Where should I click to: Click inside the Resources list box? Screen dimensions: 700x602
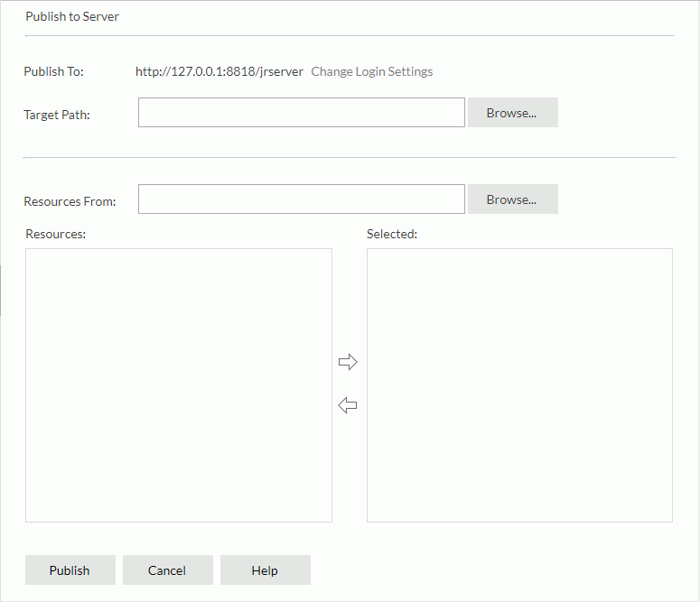pos(179,385)
